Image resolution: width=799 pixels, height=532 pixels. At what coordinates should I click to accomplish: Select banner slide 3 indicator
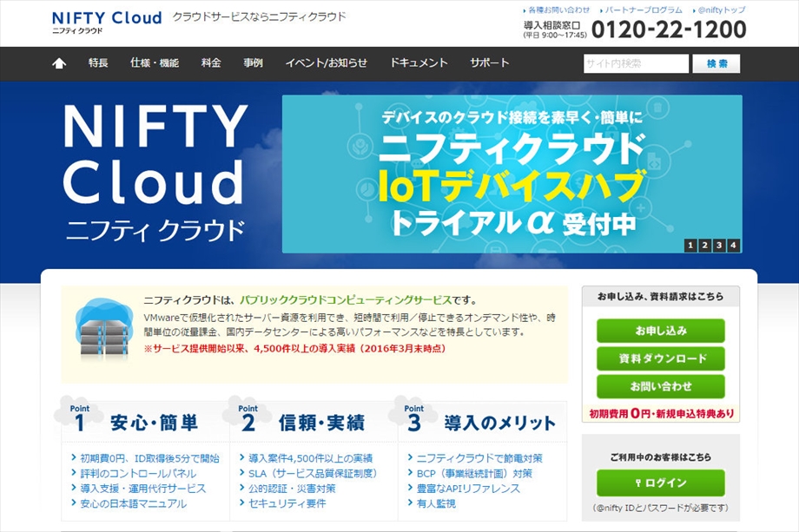pos(719,246)
